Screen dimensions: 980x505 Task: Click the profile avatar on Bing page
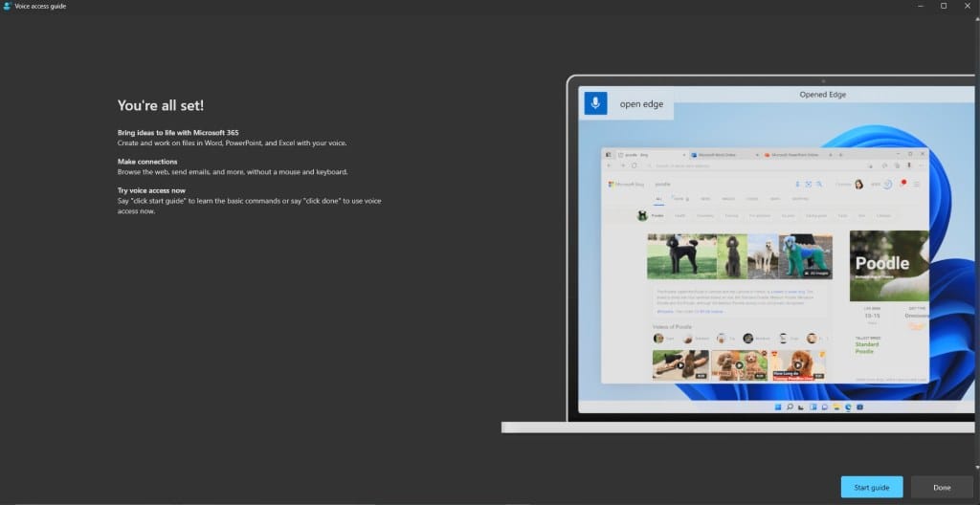[x=859, y=184]
